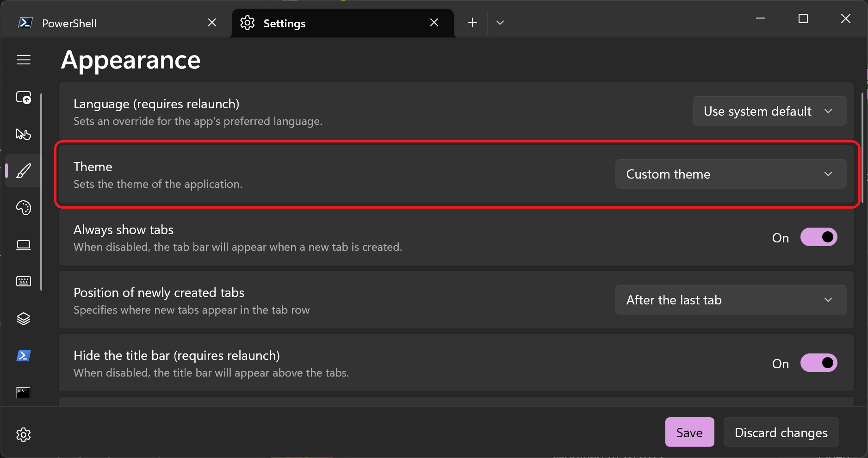Click the 'Language (requires relaunch)' label
Viewport: 868px width, 458px height.
point(156,104)
